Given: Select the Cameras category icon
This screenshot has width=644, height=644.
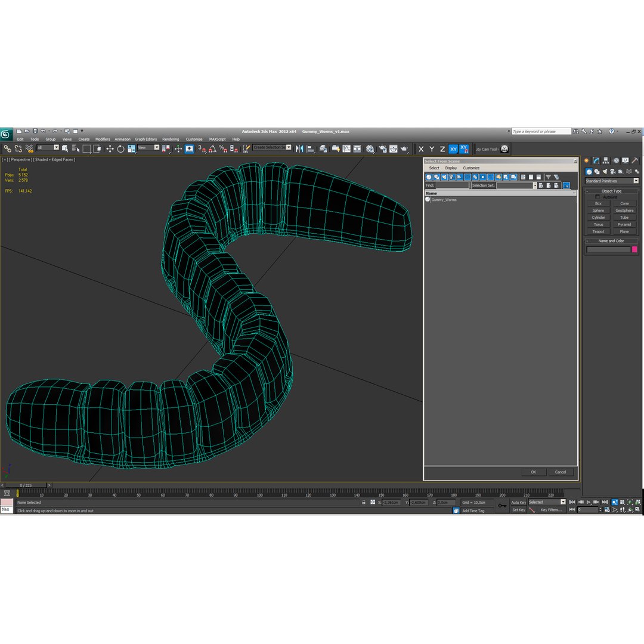Looking at the screenshot, I should coord(613,172).
